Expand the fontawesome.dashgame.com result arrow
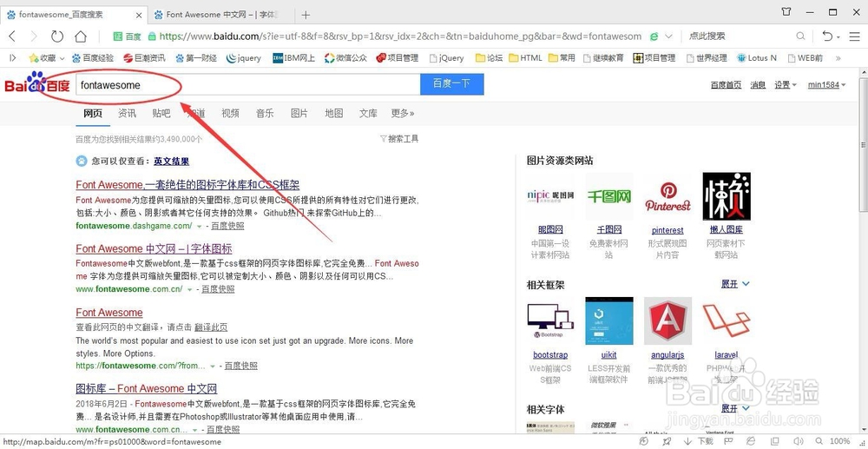 199,227
